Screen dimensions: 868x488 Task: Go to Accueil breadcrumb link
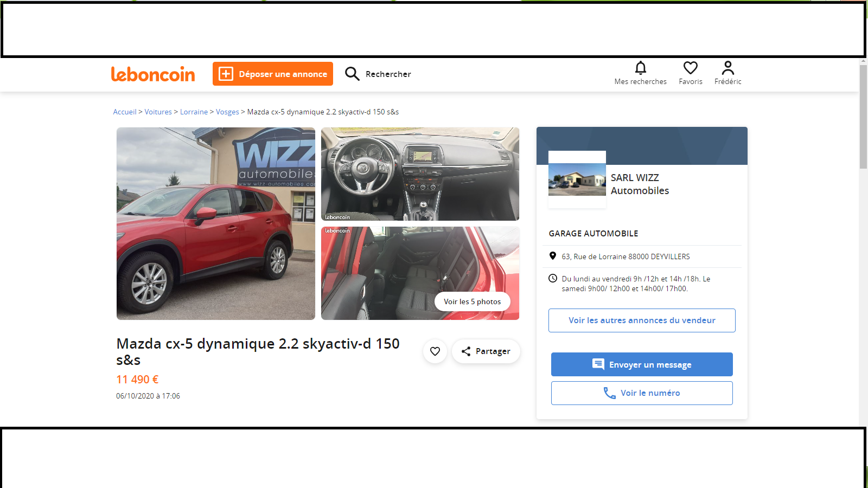(x=125, y=112)
